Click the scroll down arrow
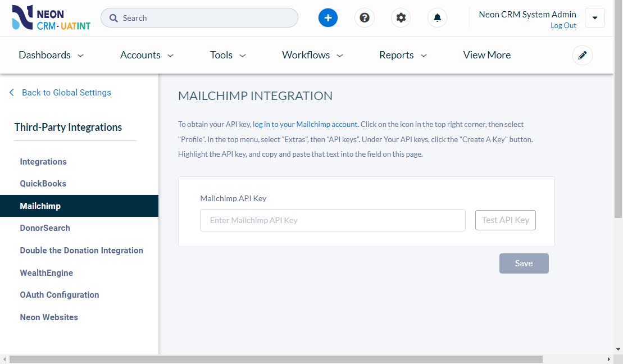Screen dimensions: 623x364 click(618, 350)
